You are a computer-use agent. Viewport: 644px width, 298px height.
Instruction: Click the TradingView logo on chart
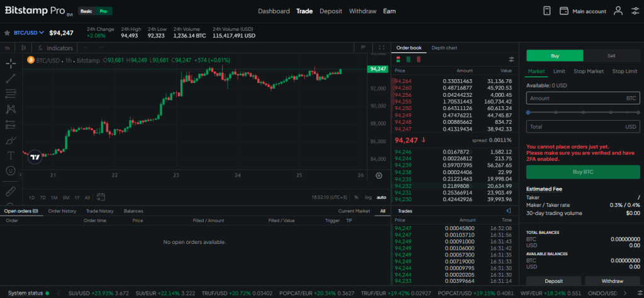click(x=35, y=157)
